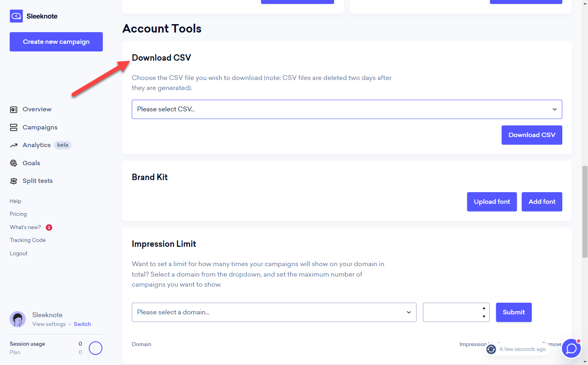Click the page vertical scrollbar thumb

point(585,211)
